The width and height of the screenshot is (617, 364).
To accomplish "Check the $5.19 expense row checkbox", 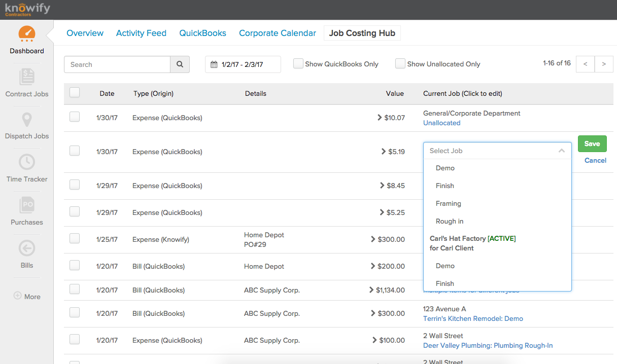I will point(75,151).
